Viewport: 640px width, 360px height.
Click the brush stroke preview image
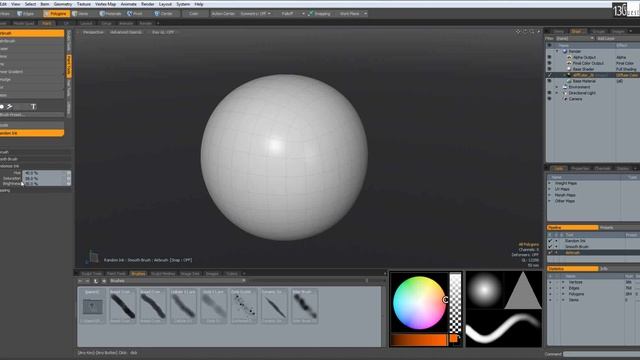[x=504, y=328]
